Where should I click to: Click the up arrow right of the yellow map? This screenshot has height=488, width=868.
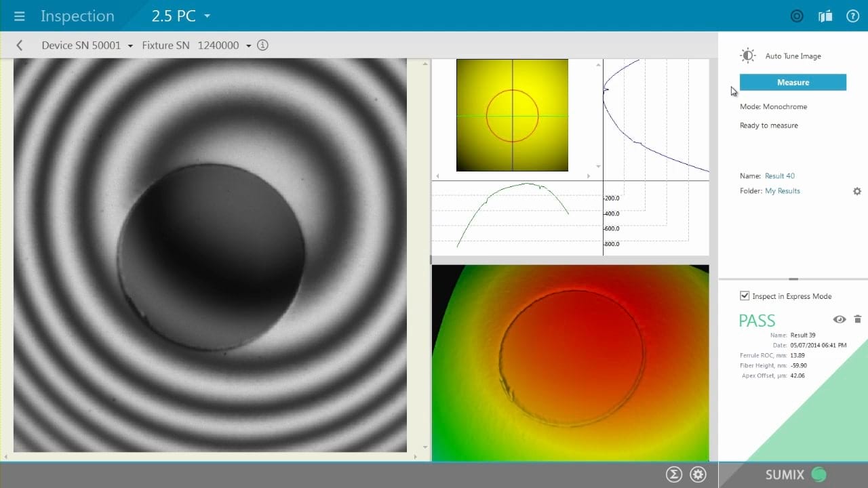click(x=598, y=65)
